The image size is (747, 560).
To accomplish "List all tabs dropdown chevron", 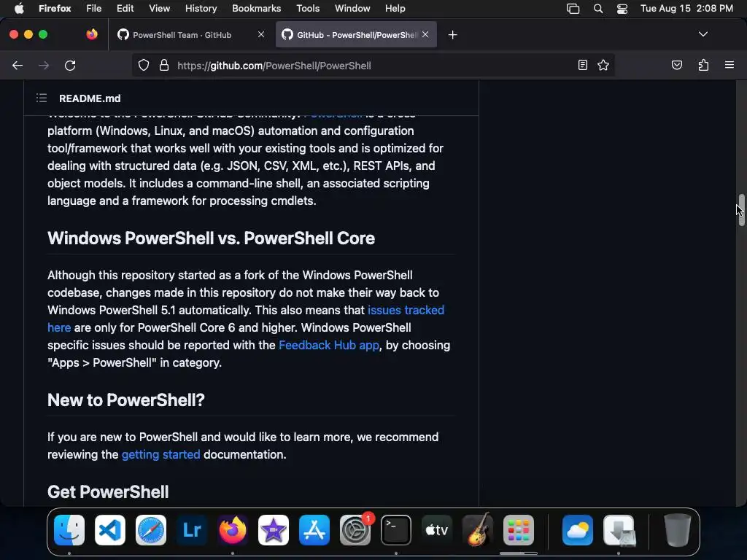I will click(703, 34).
